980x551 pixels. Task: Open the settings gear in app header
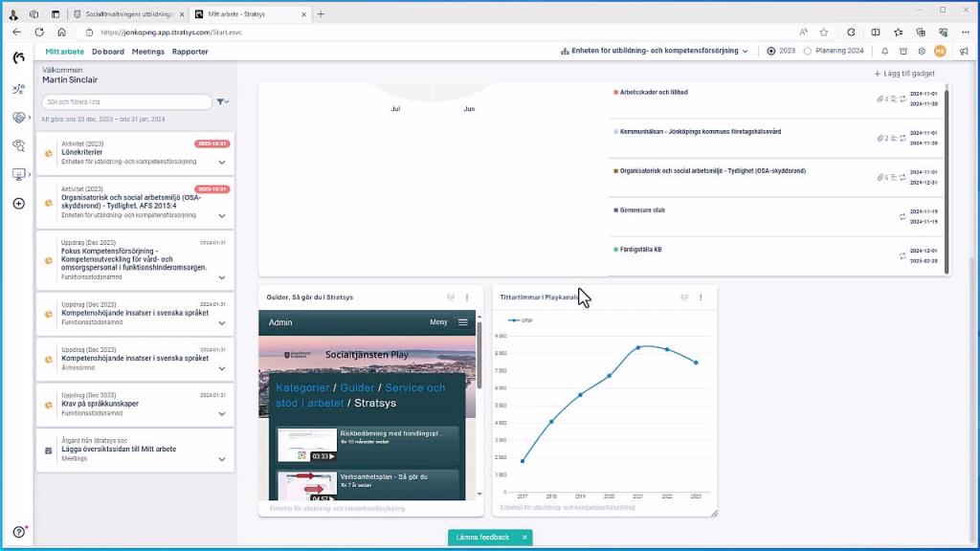[x=922, y=52]
